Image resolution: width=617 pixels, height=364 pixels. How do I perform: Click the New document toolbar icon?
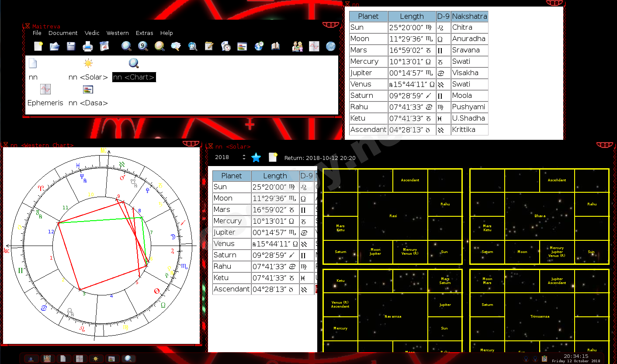(38, 46)
